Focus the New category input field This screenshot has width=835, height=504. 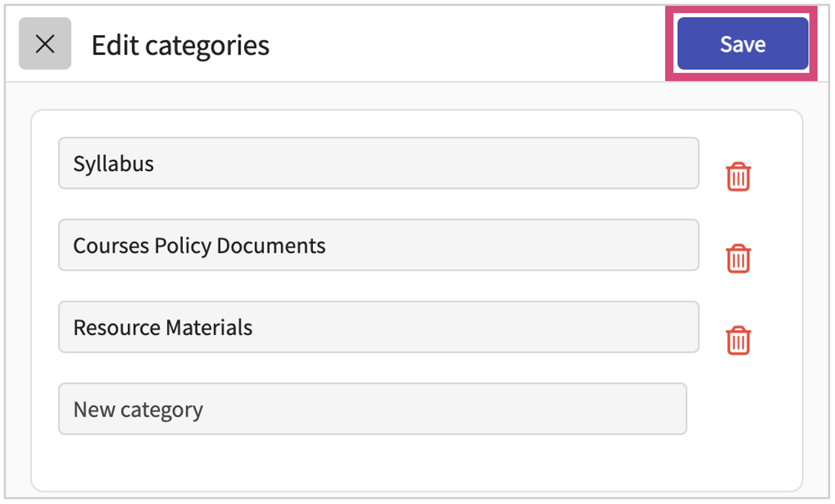372,409
